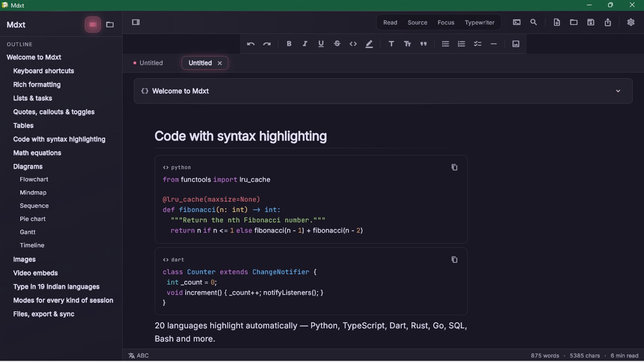Screen dimensions: 644x362
Task: Save the current document
Action: pos(591,23)
